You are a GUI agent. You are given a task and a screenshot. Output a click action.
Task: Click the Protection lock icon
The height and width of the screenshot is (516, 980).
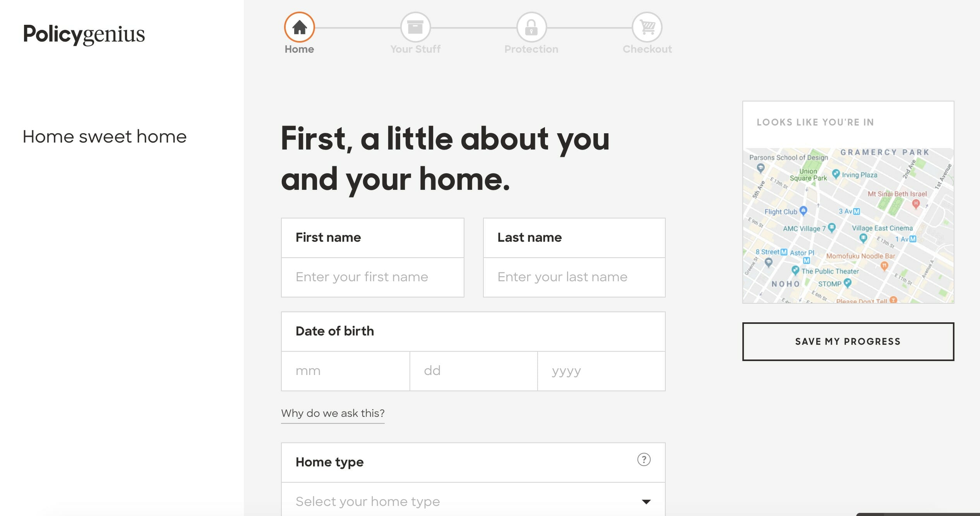pyautogui.click(x=531, y=27)
